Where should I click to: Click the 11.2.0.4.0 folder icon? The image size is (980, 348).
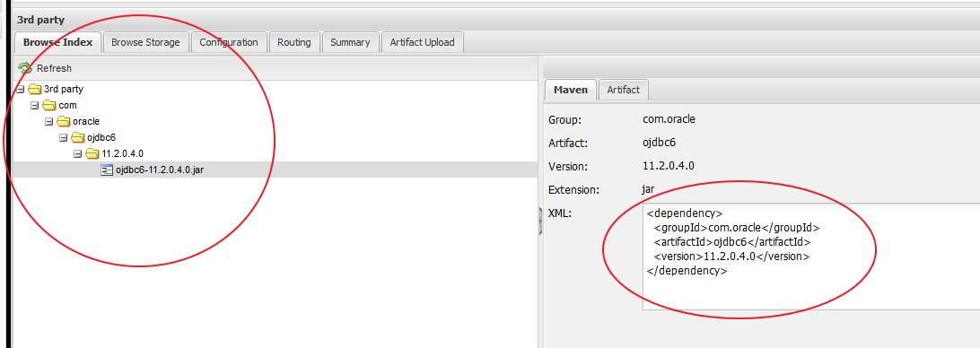tap(92, 153)
